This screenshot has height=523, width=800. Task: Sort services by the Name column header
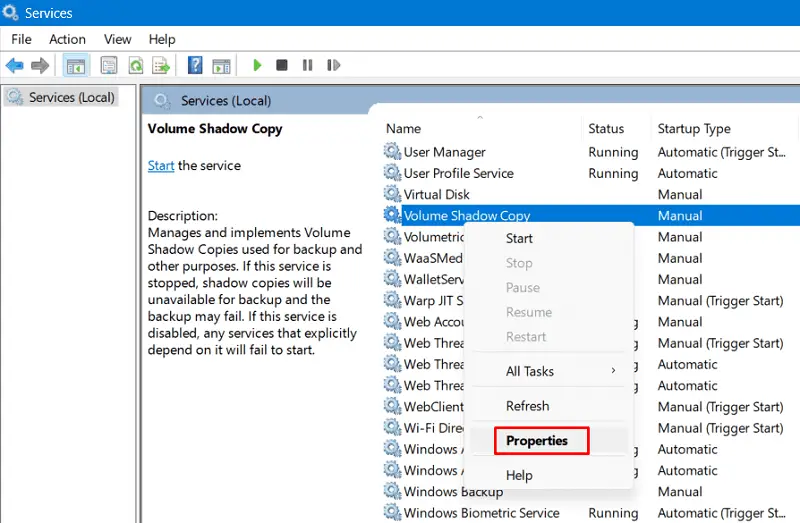tap(404, 129)
